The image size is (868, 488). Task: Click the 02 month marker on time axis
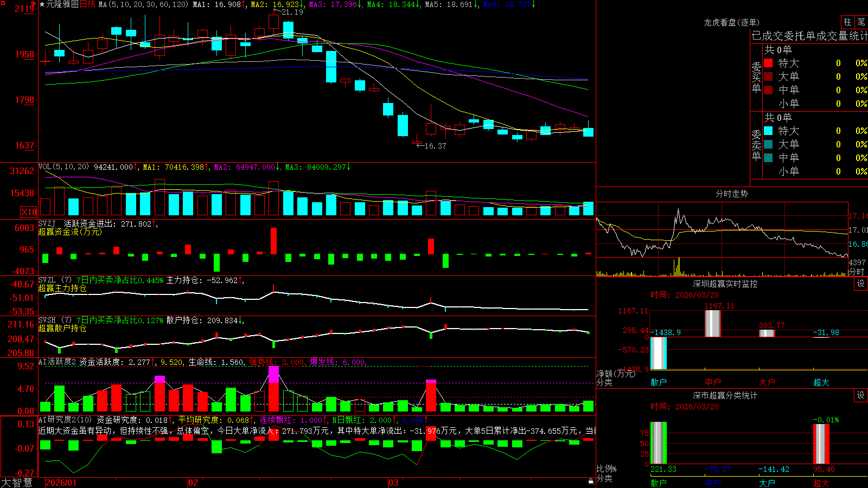[x=193, y=483]
